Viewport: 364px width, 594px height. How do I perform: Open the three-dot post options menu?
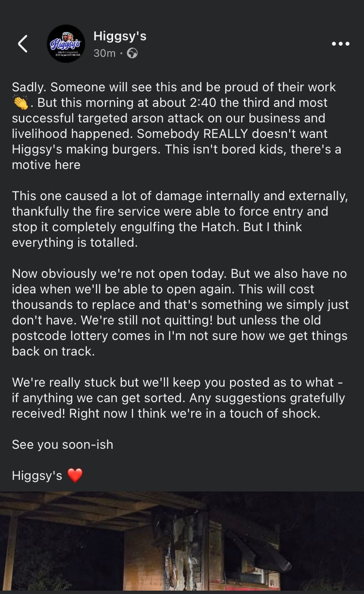tap(340, 44)
